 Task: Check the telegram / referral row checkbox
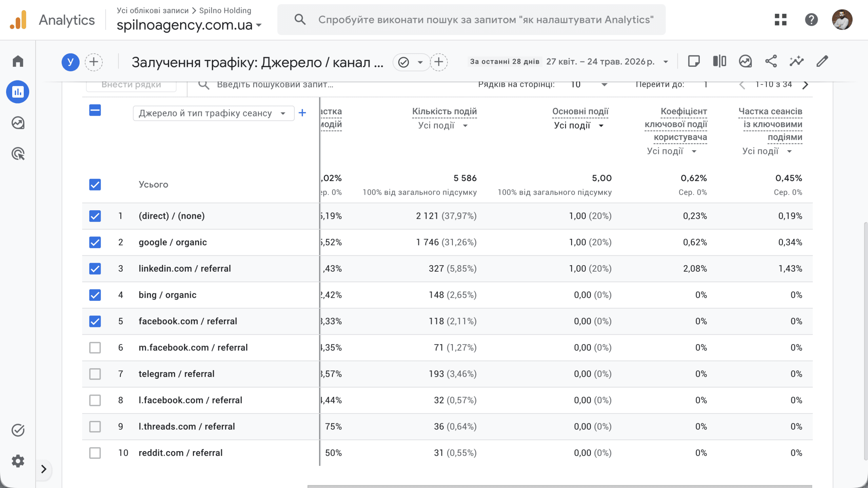(95, 374)
